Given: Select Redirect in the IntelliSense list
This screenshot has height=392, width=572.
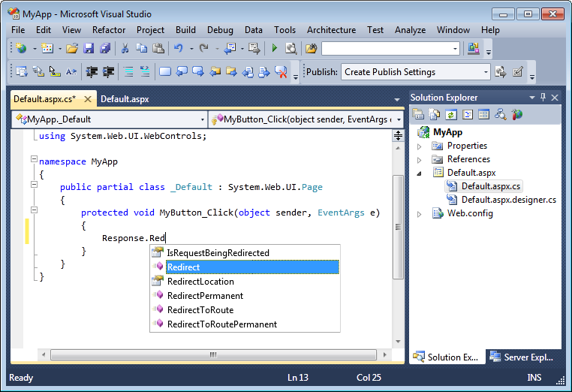Looking at the screenshot, I should (252, 267).
